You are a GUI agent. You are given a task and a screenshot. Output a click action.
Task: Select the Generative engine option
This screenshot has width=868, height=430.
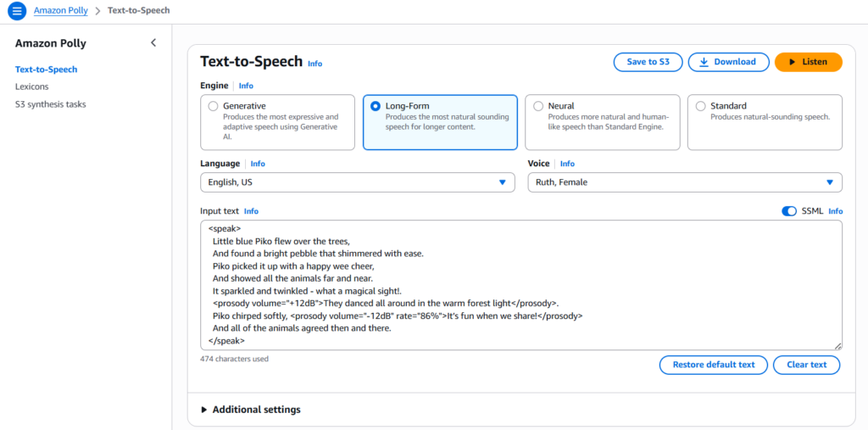point(214,107)
